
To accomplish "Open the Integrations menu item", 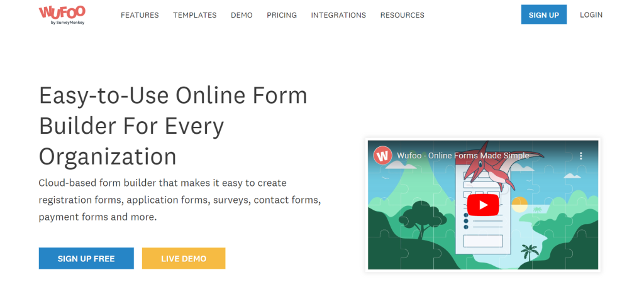I will pyautogui.click(x=338, y=15).
